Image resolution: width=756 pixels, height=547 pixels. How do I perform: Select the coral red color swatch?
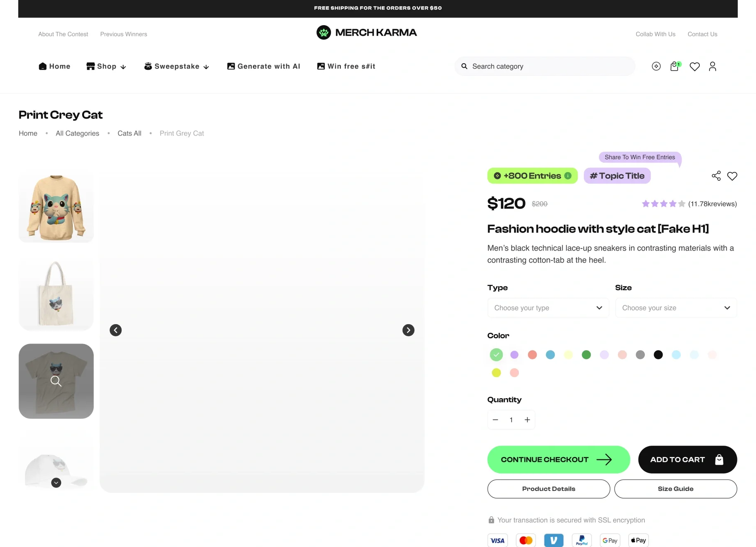coord(532,355)
